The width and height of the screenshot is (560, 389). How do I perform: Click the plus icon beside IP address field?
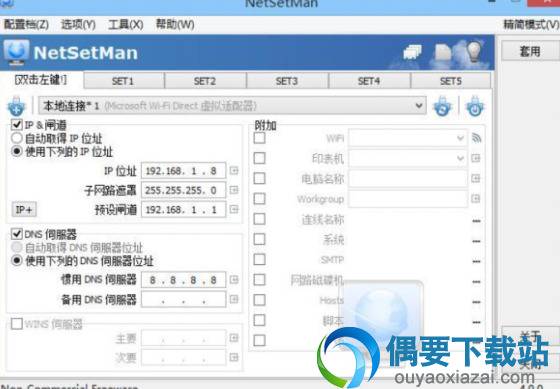(x=234, y=170)
